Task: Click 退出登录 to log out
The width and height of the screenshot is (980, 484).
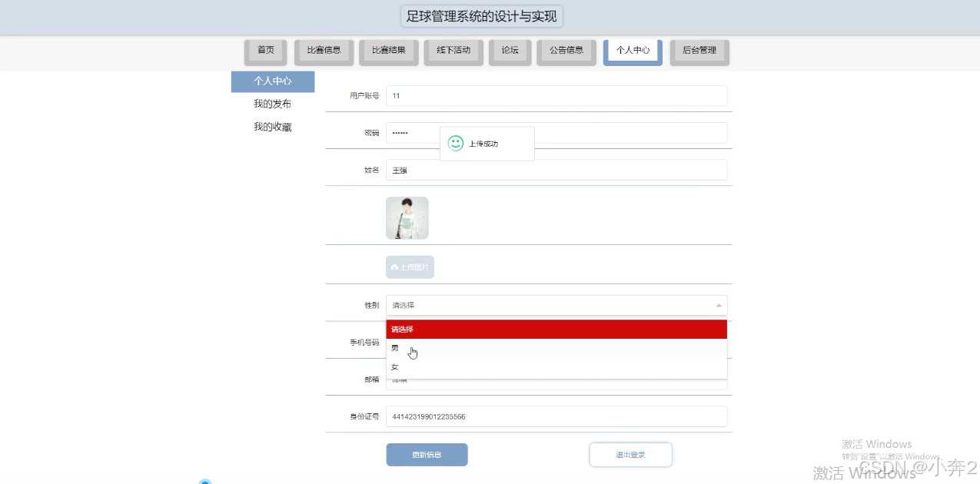Action: 630,454
